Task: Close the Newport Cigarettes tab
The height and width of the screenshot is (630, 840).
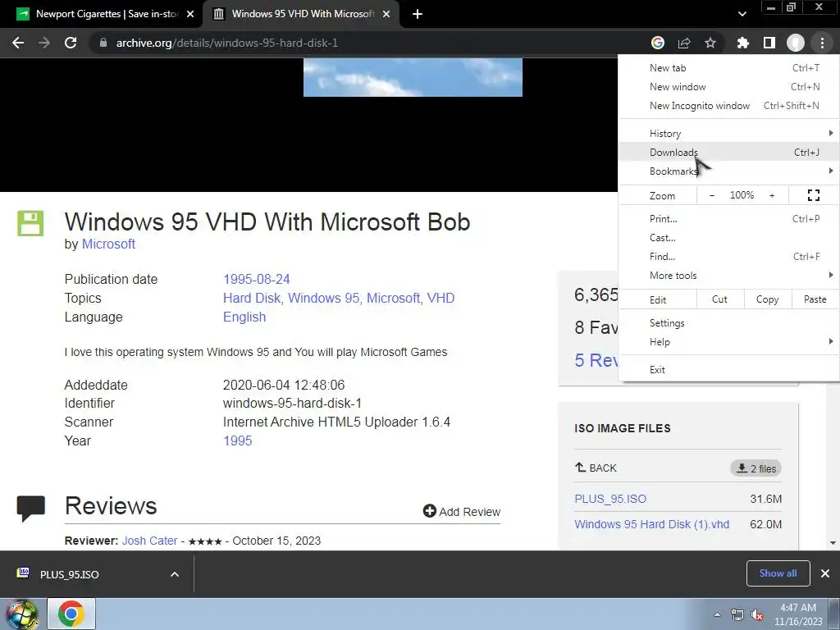Action: tap(190, 14)
